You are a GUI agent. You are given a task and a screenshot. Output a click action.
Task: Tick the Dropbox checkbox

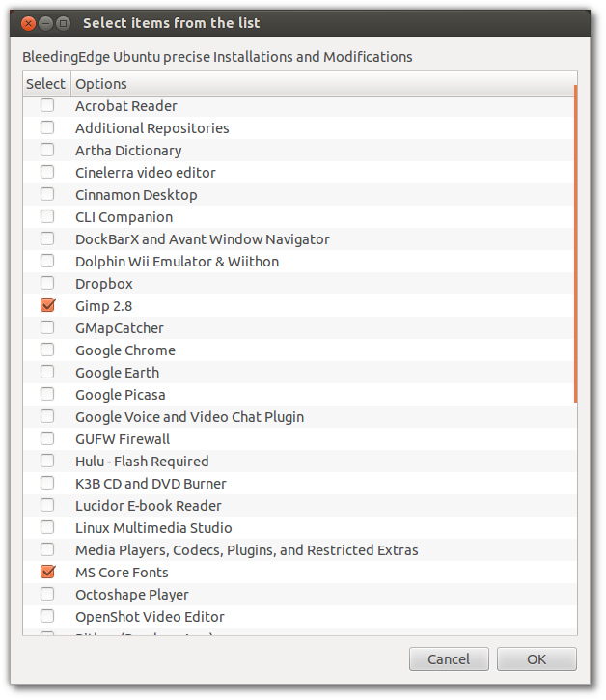[47, 283]
